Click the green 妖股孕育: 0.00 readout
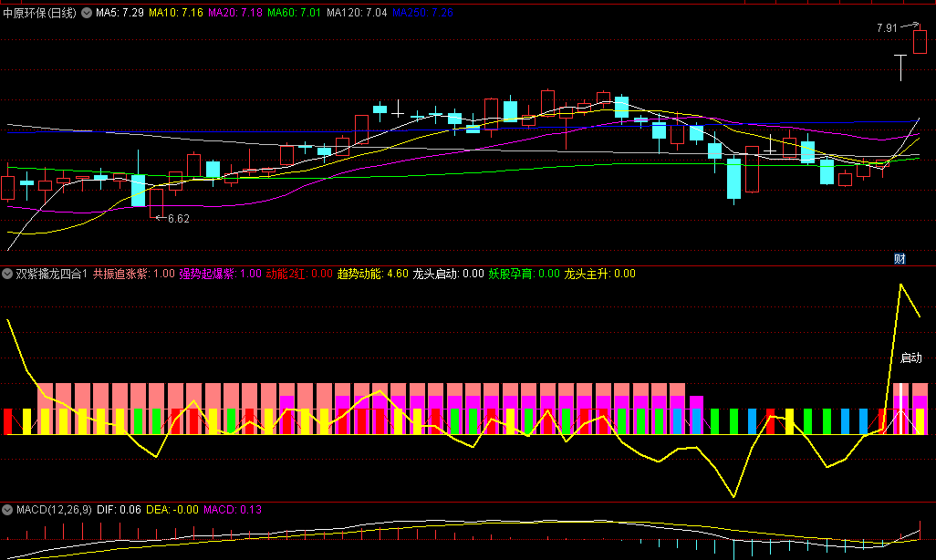The image size is (936, 560). 525,274
